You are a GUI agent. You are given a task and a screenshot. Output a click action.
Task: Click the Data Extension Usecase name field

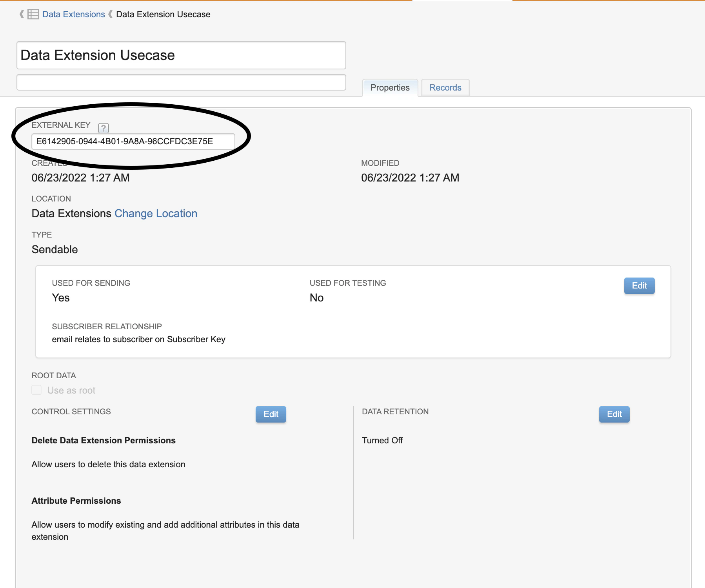(181, 55)
